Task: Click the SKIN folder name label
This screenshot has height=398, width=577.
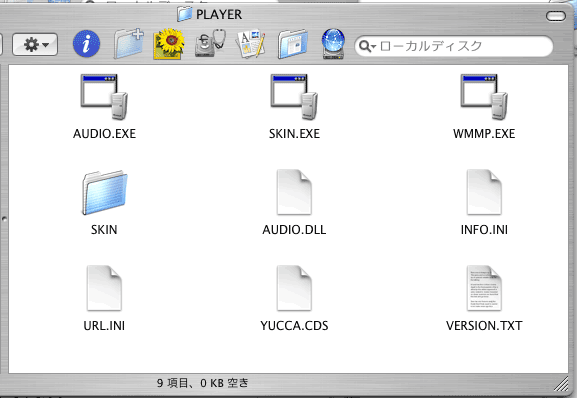Action: click(104, 230)
